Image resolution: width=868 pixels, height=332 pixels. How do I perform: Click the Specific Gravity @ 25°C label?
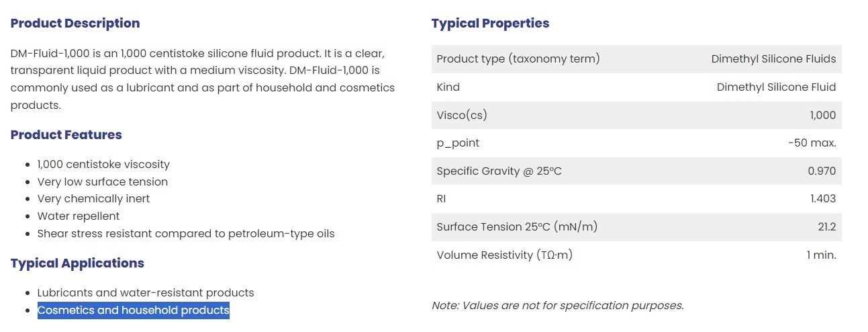click(499, 171)
